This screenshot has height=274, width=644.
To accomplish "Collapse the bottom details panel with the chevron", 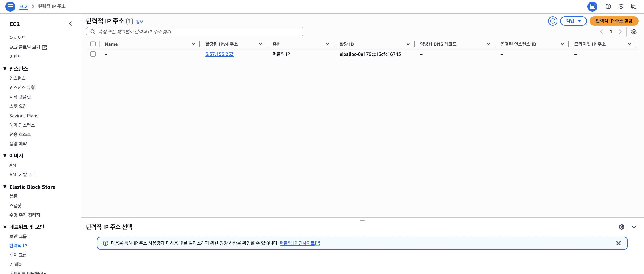I will (634, 227).
